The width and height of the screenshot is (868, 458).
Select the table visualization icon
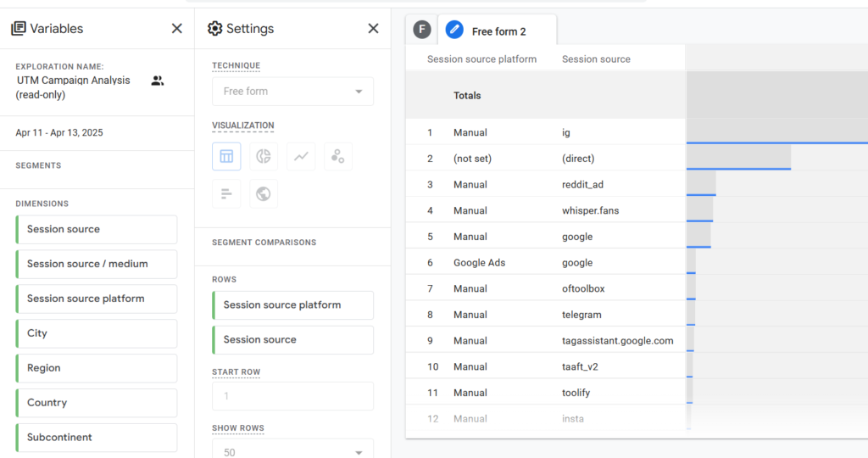(226, 156)
